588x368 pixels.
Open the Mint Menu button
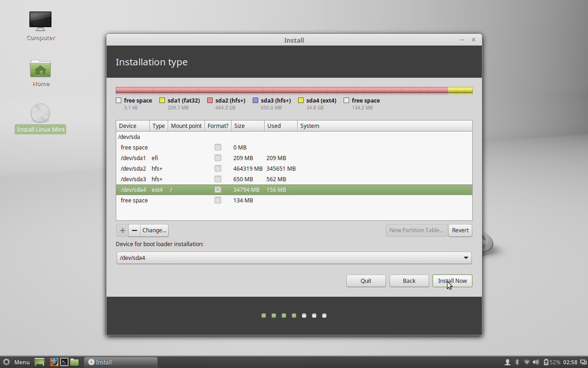point(17,362)
